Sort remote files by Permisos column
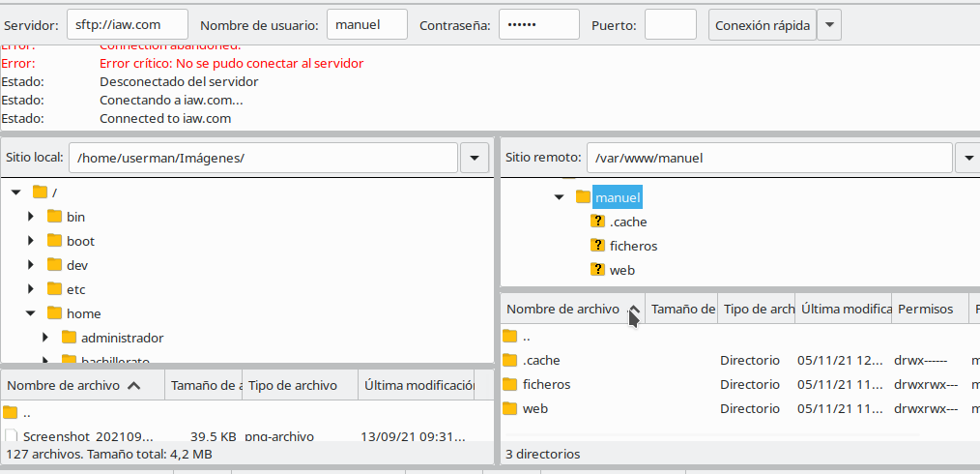980x474 pixels. 928,309
